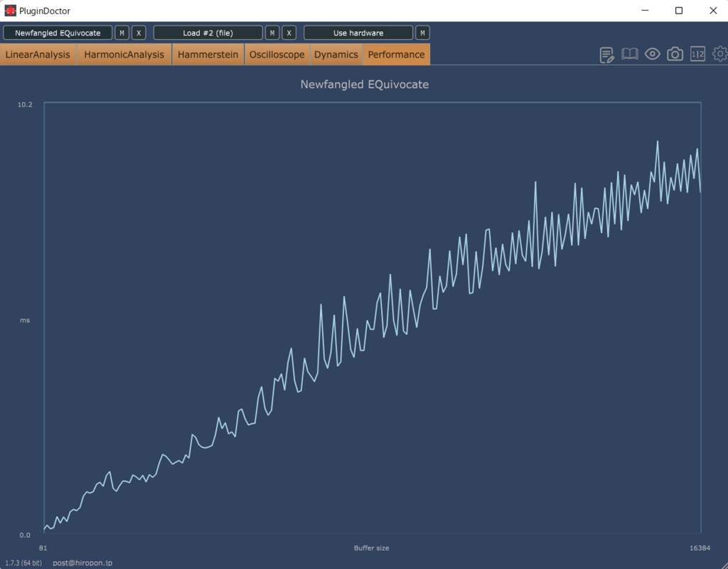
Task: Click the 0.0 y-axis minimum label
Action: click(25, 535)
